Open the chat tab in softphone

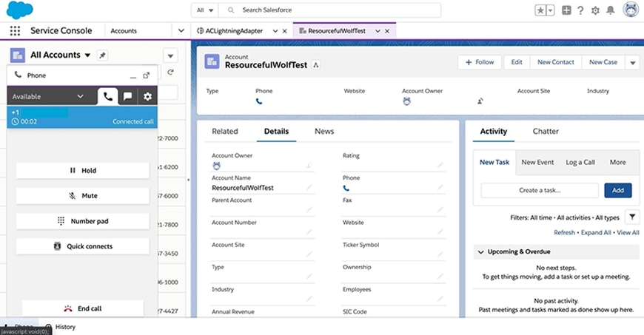point(128,96)
